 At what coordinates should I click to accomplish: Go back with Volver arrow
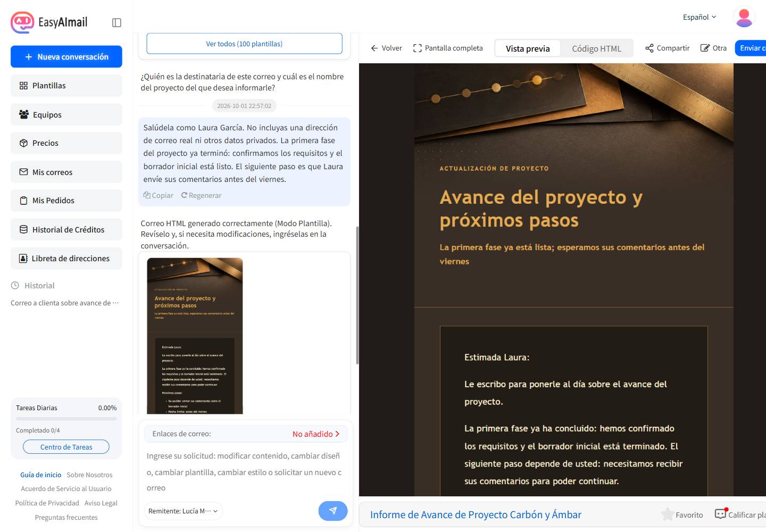pos(386,48)
